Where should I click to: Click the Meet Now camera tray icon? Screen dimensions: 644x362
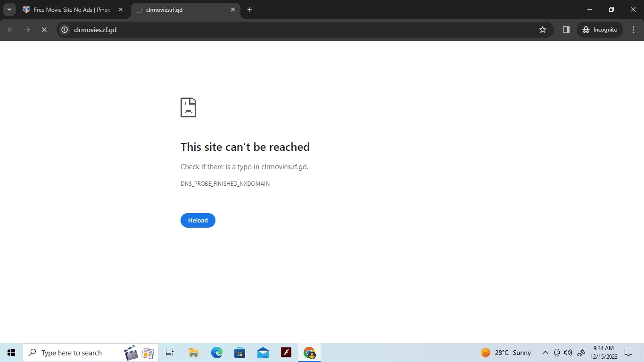[557, 353]
